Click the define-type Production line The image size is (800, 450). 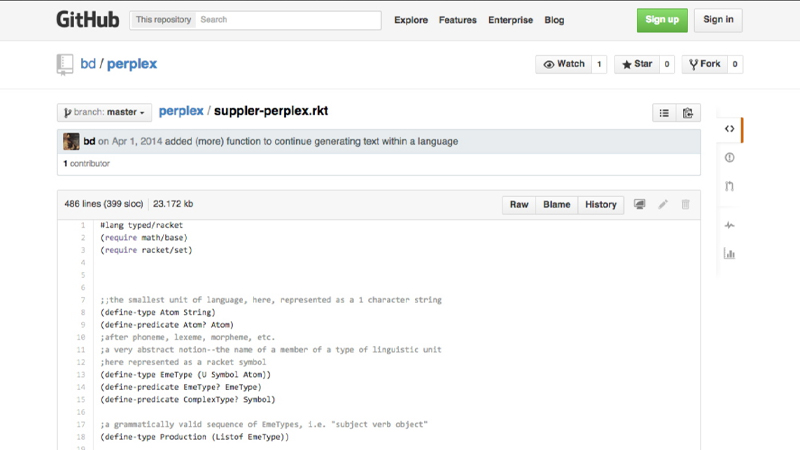194,437
